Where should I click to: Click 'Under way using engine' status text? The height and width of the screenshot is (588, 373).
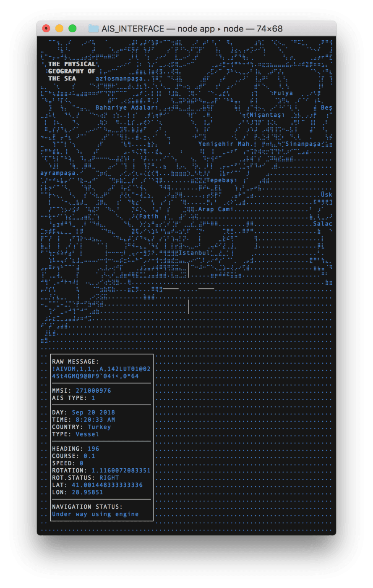click(95, 514)
